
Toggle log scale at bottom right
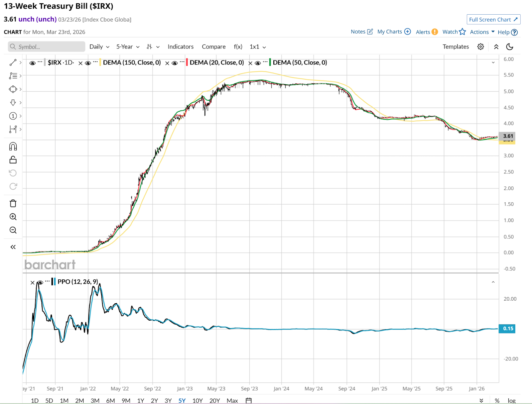511,400
